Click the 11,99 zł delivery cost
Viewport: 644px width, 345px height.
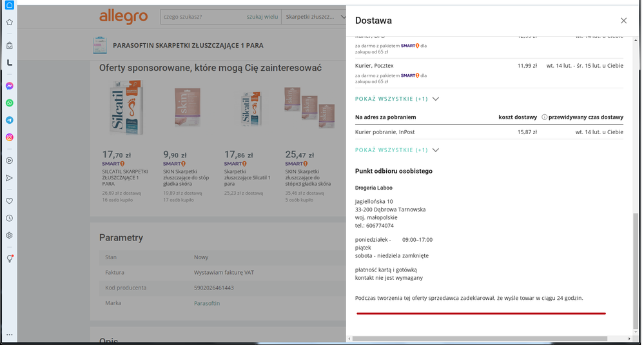point(527,66)
